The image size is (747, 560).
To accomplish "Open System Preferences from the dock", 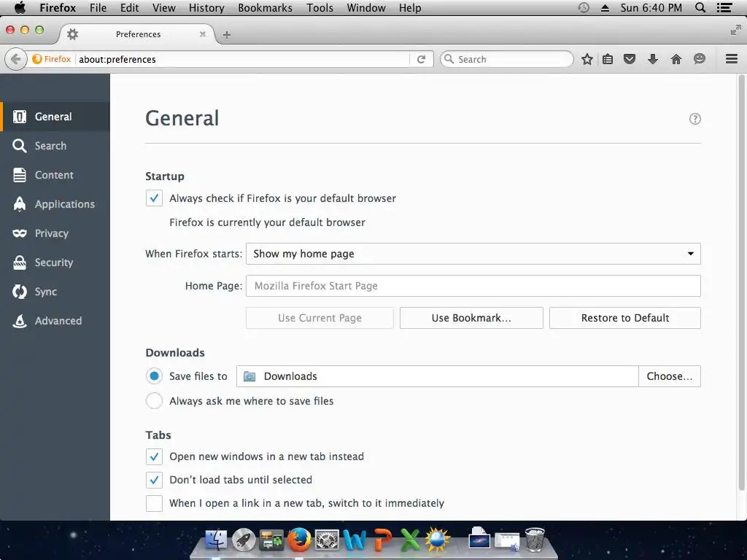I will (327, 540).
